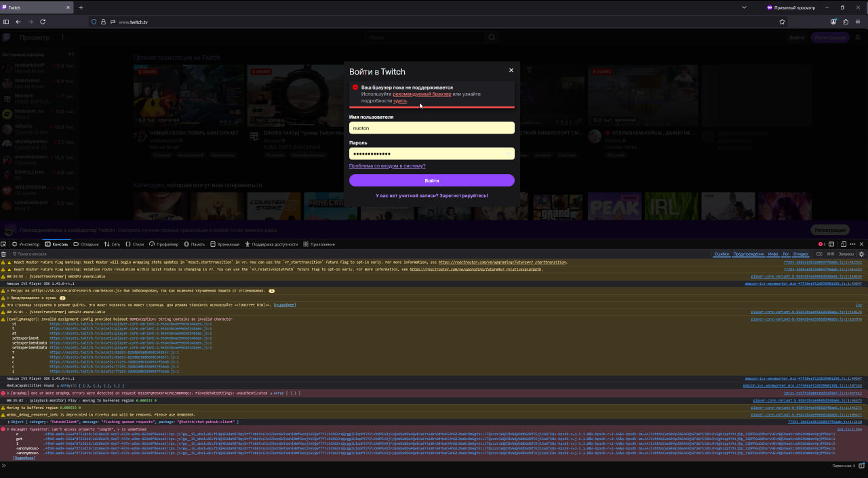Open the Профайлер DevTools tab
The width and height of the screenshot is (868, 478).
coord(163,244)
